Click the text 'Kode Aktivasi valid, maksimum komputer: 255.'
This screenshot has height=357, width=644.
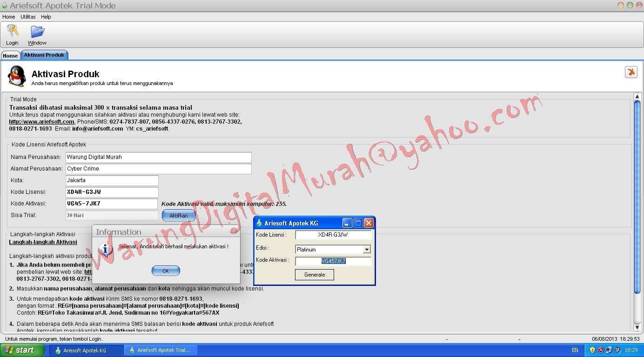[x=224, y=204]
